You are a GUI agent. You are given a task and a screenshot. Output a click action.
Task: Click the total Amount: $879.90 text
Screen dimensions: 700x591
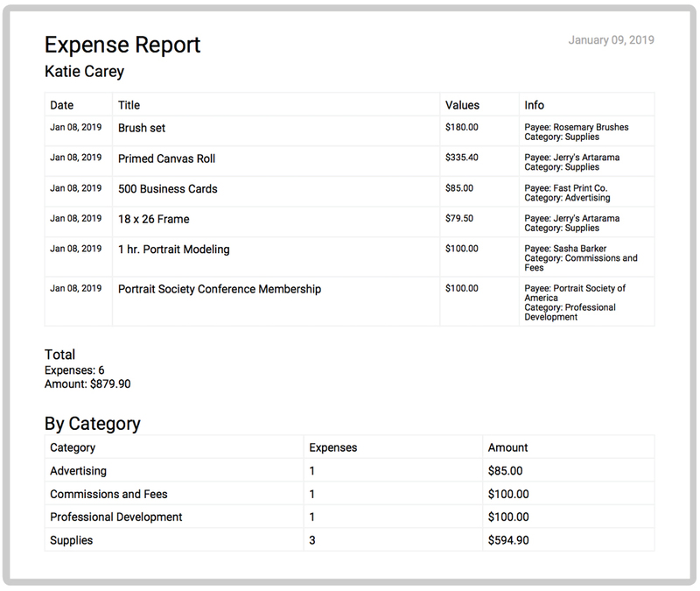87,383
